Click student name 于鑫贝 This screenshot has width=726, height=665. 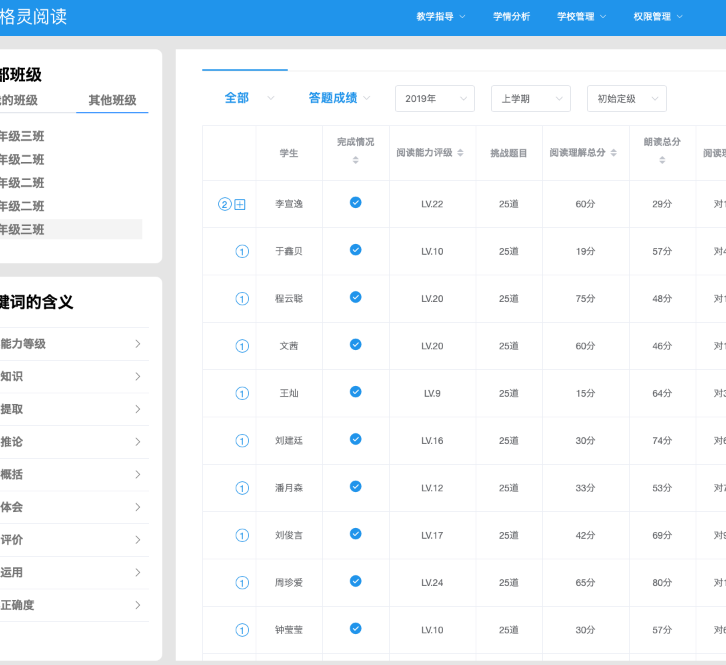click(x=289, y=251)
